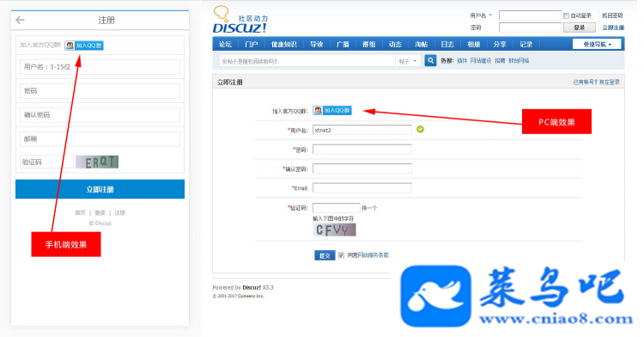Click the blue 提交 button
The height and width of the screenshot is (337, 644).
click(x=325, y=255)
